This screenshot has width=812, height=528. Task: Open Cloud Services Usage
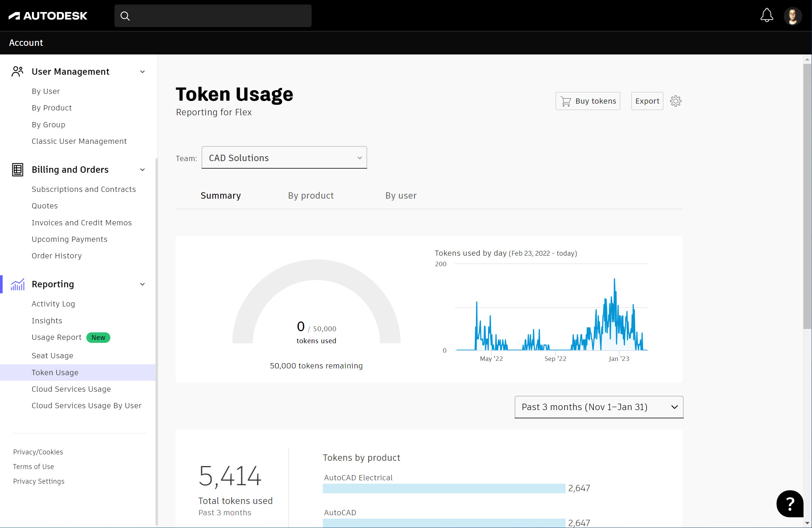coord(71,389)
